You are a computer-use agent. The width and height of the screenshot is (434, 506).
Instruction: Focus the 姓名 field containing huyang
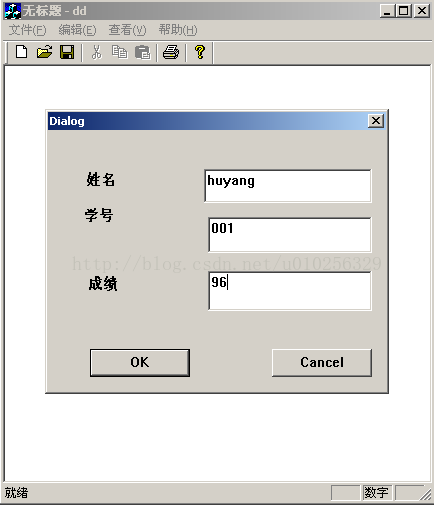288,186
